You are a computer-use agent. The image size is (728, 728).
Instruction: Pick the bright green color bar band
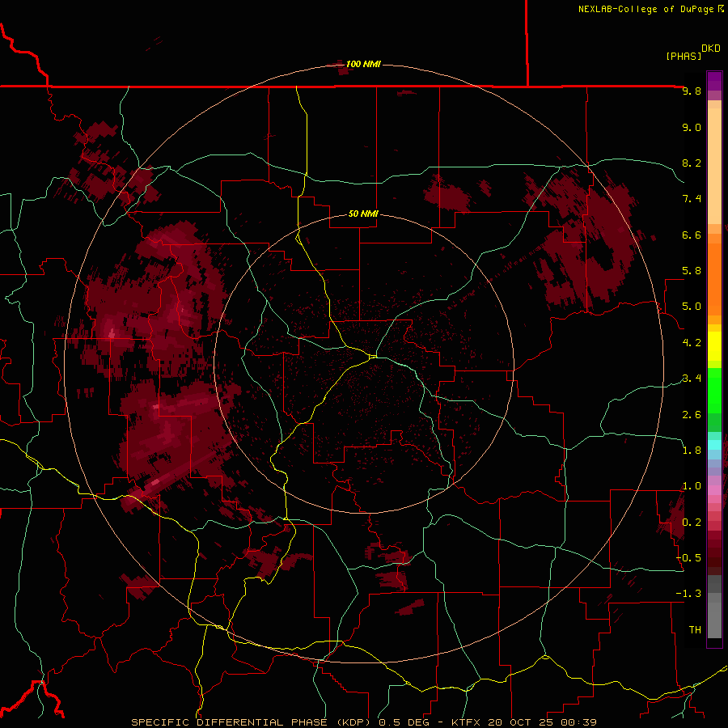(x=714, y=390)
